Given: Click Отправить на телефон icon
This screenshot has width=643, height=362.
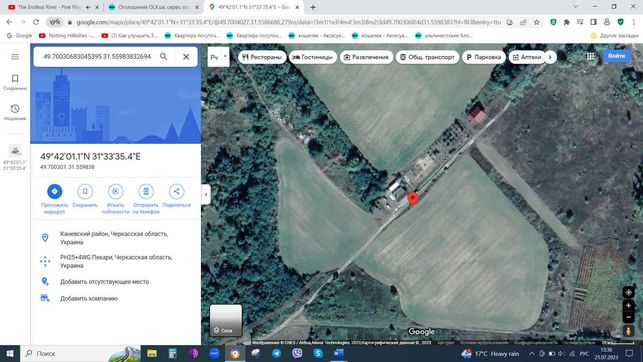Looking at the screenshot, I should coord(146,191).
